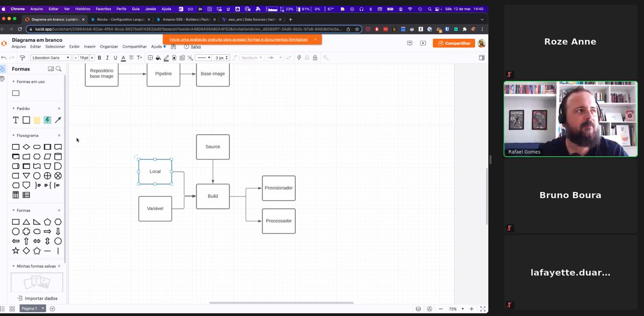
Task: Toggle bold text formatting
Action: [99, 57]
